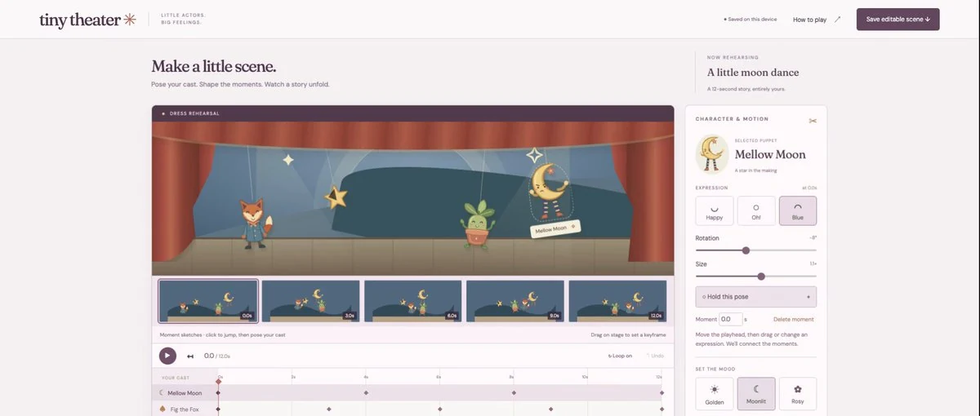Image resolution: width=980 pixels, height=416 pixels.
Task: Click the Undo button
Action: (654, 356)
